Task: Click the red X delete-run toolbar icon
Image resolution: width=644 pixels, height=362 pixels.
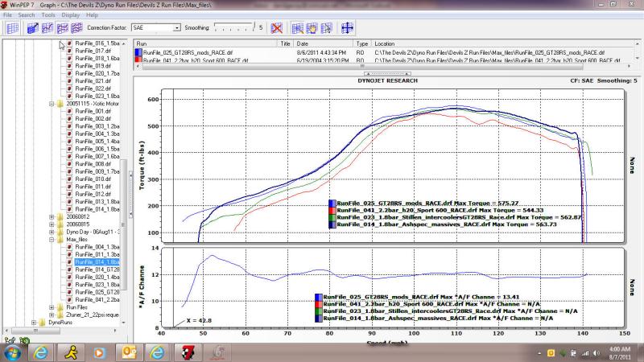Action: (277, 27)
